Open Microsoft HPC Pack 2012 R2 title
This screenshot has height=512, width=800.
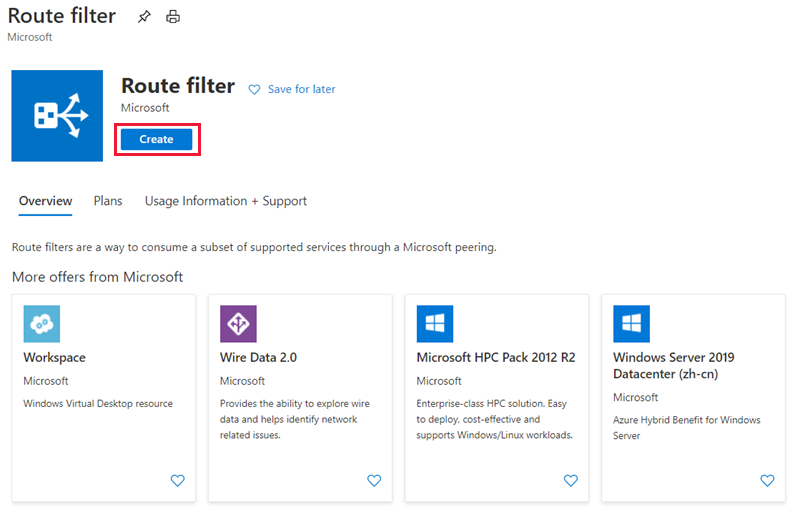point(496,357)
